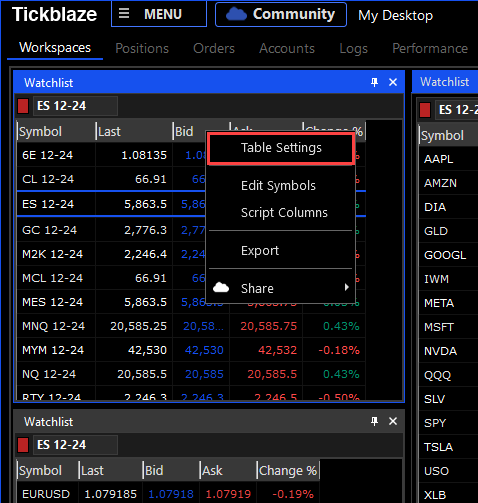
Task: Switch to the Orders tab
Action: coord(214,48)
